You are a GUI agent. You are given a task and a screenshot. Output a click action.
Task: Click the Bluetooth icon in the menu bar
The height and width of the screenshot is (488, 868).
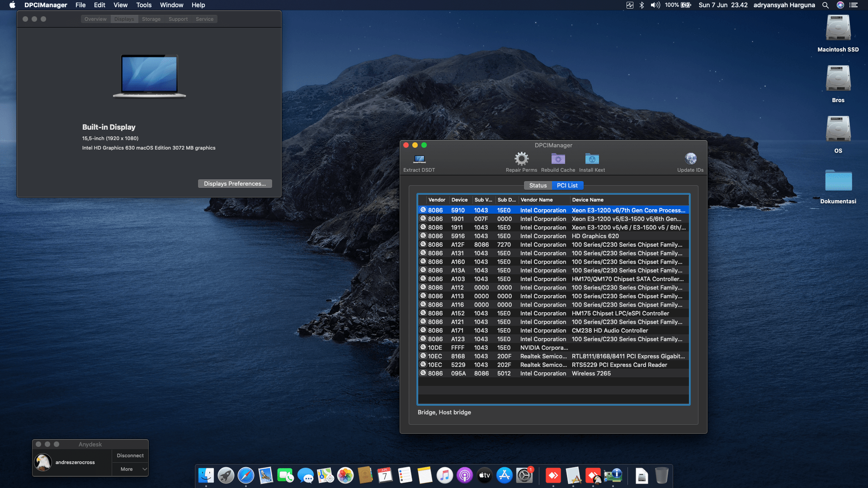pyautogui.click(x=642, y=5)
